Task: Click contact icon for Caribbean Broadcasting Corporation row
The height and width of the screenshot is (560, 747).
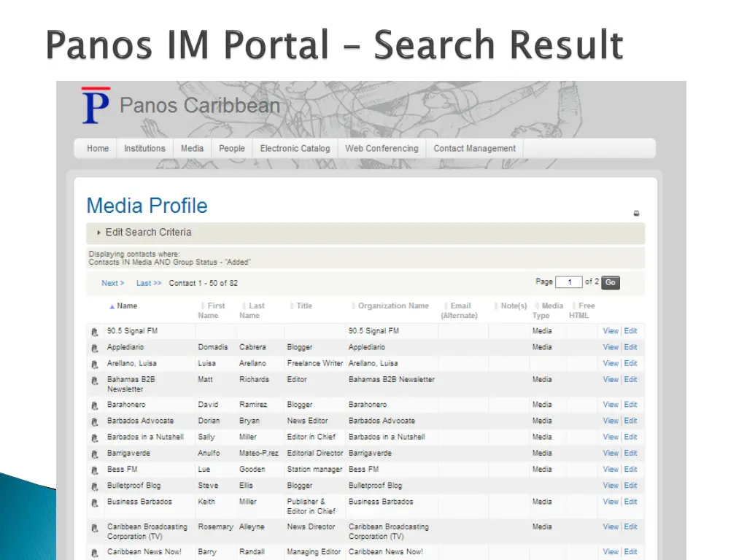Action: point(95,528)
